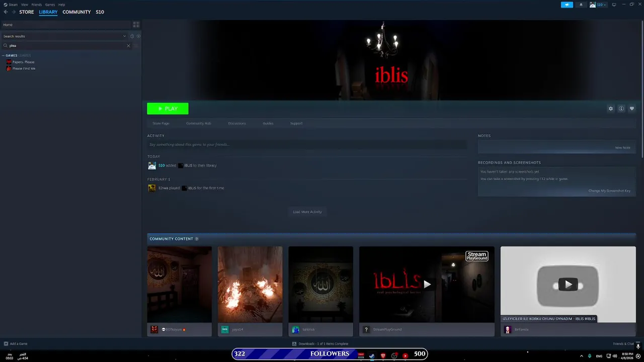Show ready-to-play games icon
The height and width of the screenshot is (362, 644).
[138, 36]
